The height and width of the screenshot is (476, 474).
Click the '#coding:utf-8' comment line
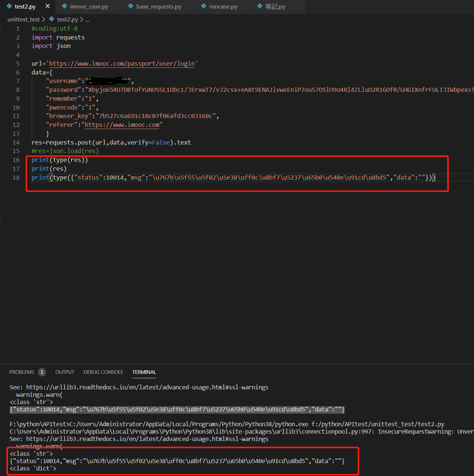55,28
